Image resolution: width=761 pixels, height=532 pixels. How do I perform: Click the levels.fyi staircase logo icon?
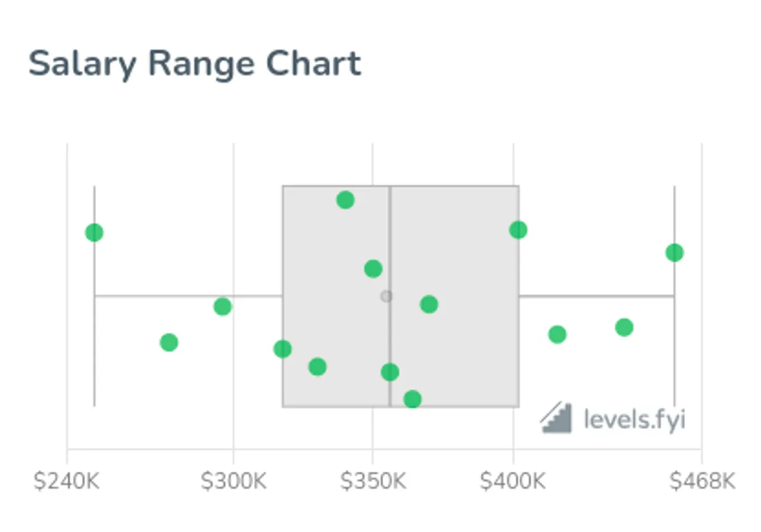tap(556, 418)
